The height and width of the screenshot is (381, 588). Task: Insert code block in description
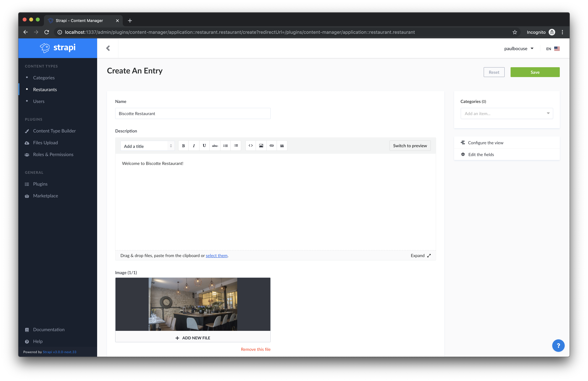point(251,146)
